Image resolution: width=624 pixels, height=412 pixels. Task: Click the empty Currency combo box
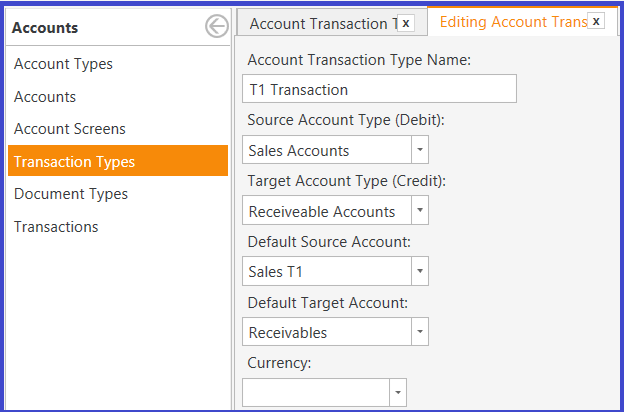[324, 392]
